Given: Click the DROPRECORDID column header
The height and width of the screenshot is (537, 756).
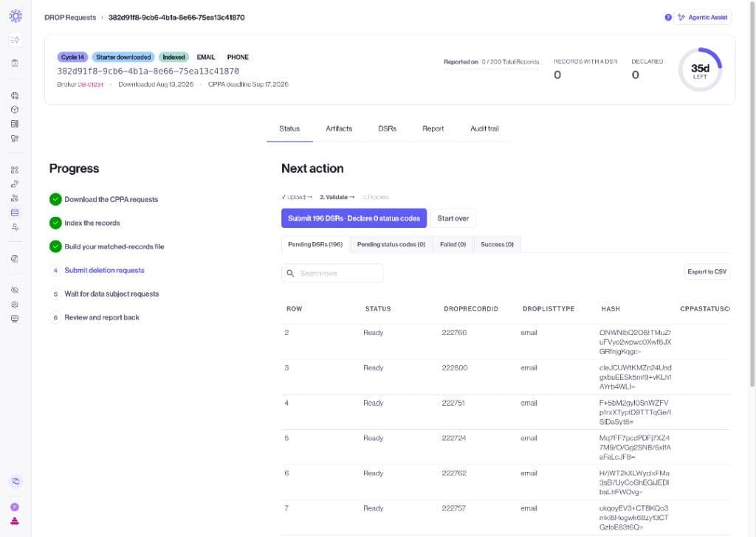Looking at the screenshot, I should 470,309.
